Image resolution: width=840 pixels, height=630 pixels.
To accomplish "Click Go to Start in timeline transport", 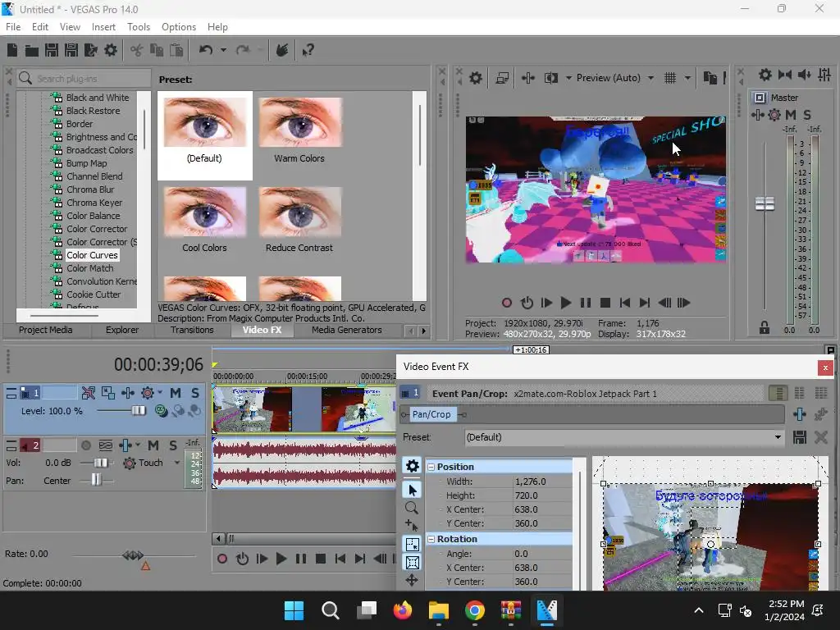I will pyautogui.click(x=340, y=559).
